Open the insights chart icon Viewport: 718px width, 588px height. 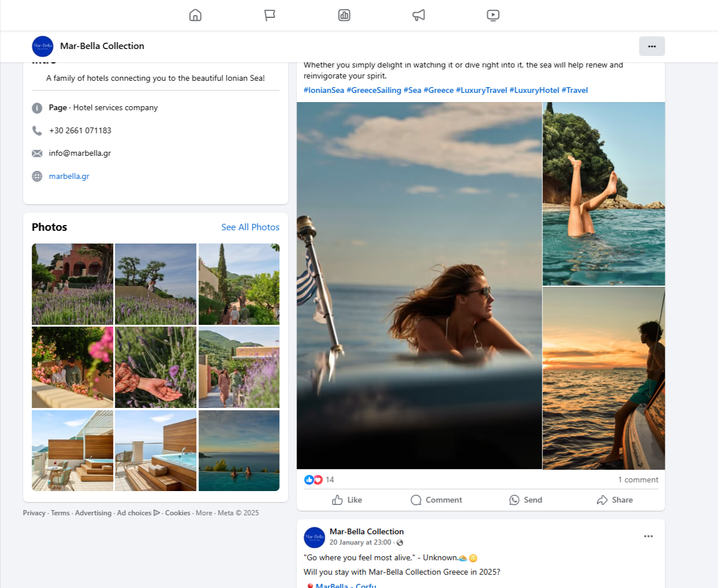pos(344,15)
